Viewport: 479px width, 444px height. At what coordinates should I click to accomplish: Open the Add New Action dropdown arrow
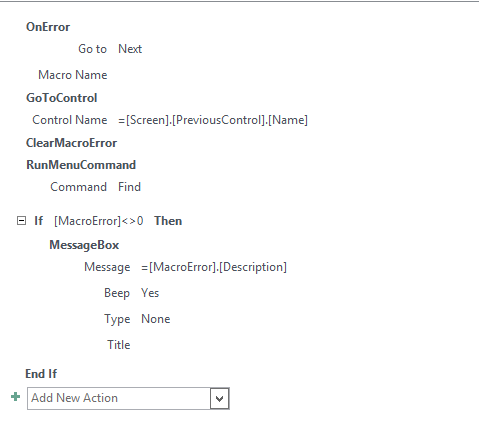220,398
